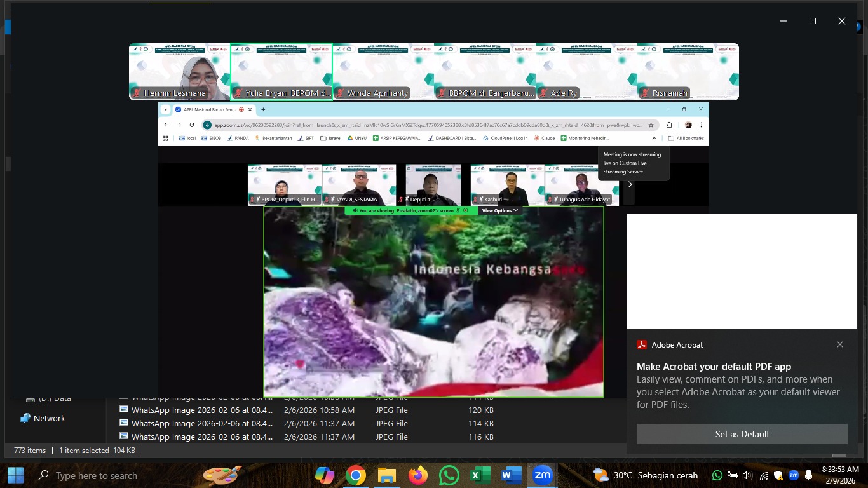Toggle the speaker volume icon in tray
Image resolution: width=868 pixels, height=488 pixels.
747,475
